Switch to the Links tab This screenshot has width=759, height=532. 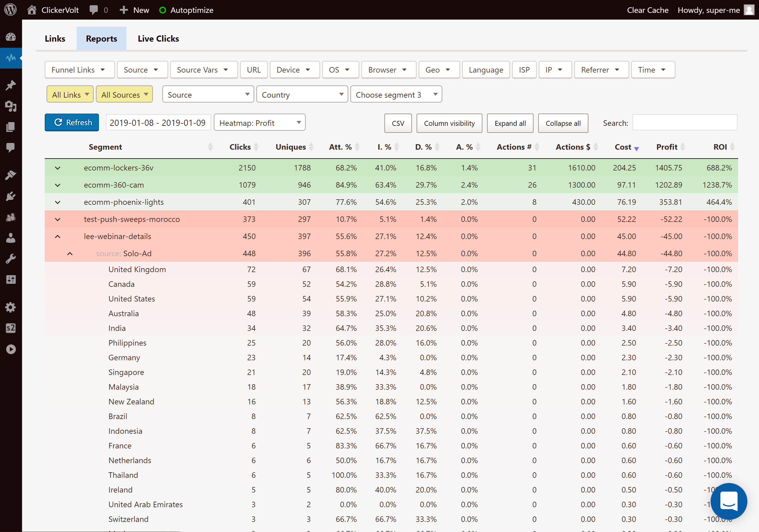pos(55,39)
